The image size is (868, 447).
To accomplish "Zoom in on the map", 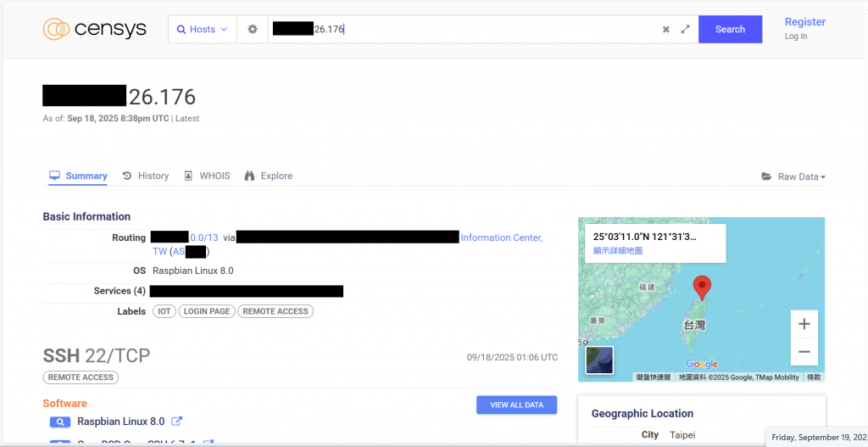I will click(804, 324).
